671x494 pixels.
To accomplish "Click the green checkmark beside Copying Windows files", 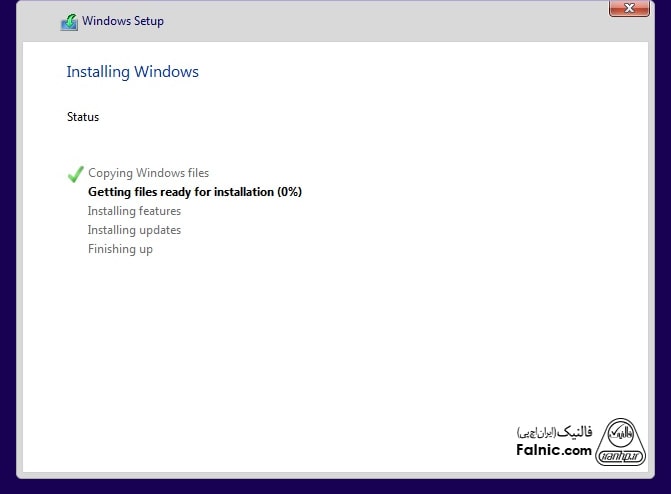I will 75,174.
